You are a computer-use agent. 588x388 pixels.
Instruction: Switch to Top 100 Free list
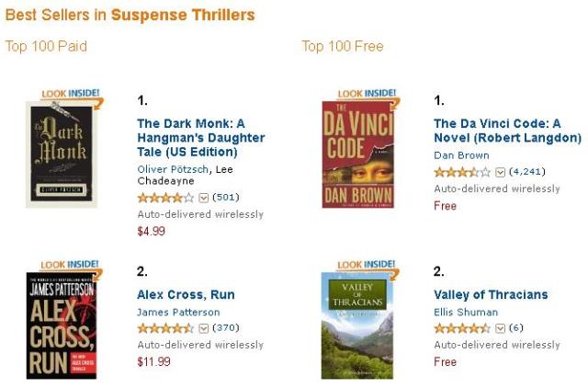coord(343,46)
